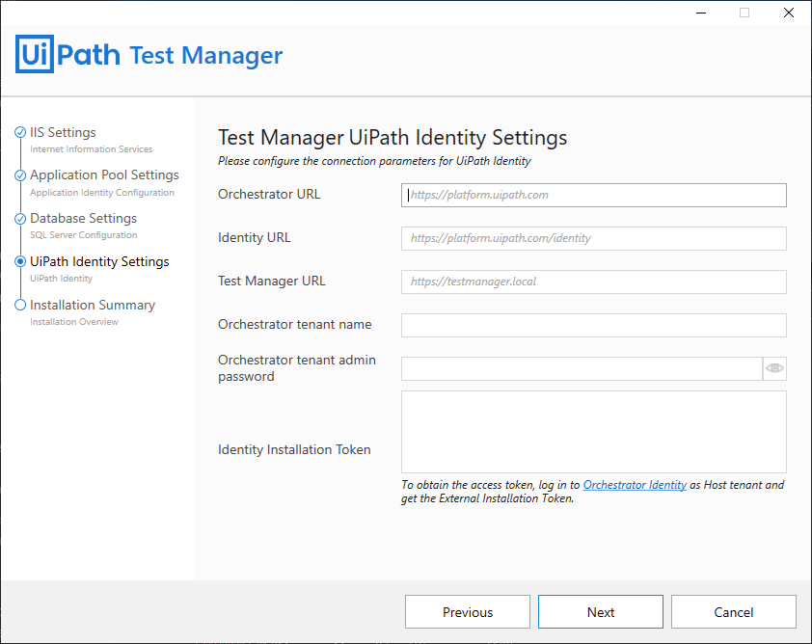The image size is (812, 644).
Task: Go to the Installation Summary step
Action: (x=93, y=305)
